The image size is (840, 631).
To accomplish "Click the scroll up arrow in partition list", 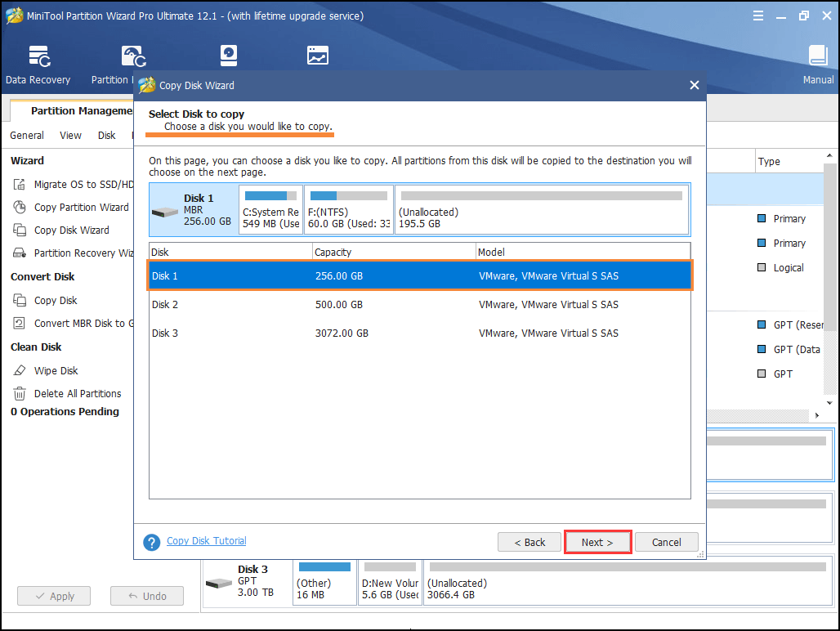I will 829,156.
